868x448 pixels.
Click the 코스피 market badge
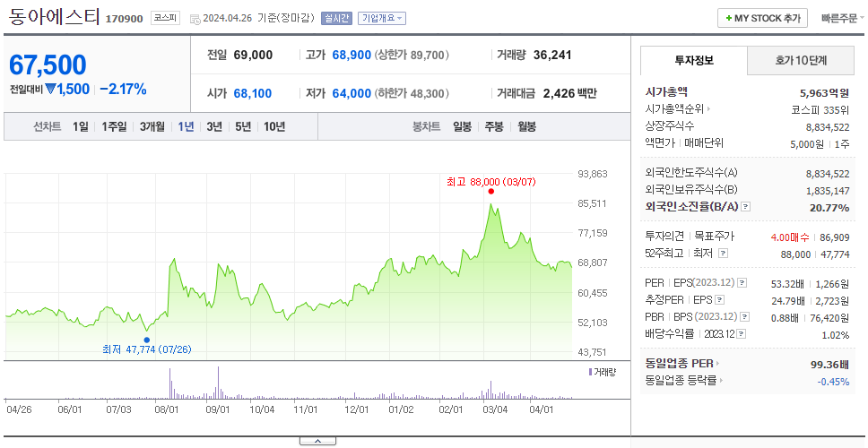pos(166,18)
